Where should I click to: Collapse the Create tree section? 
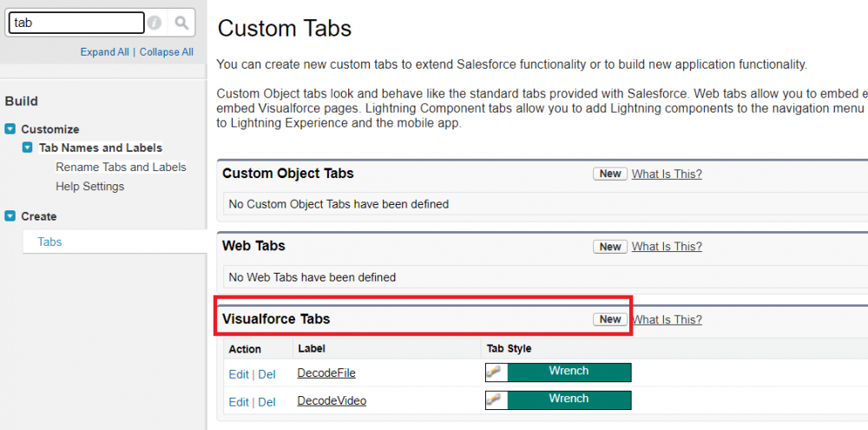(x=10, y=216)
